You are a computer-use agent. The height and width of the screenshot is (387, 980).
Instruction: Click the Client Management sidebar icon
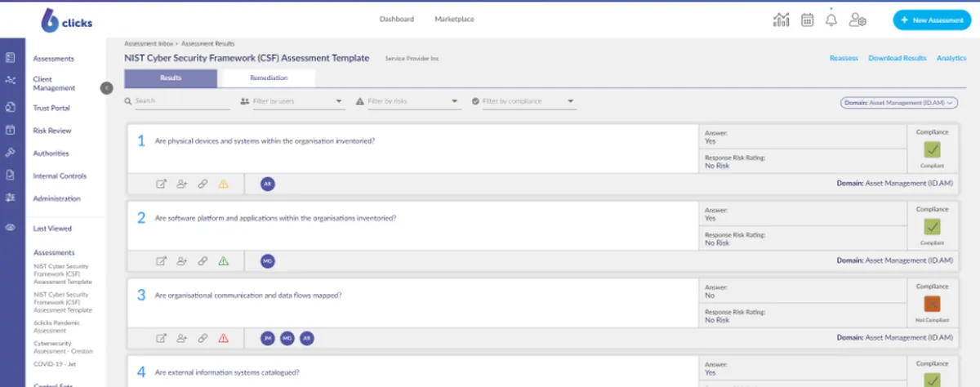pos(11,81)
